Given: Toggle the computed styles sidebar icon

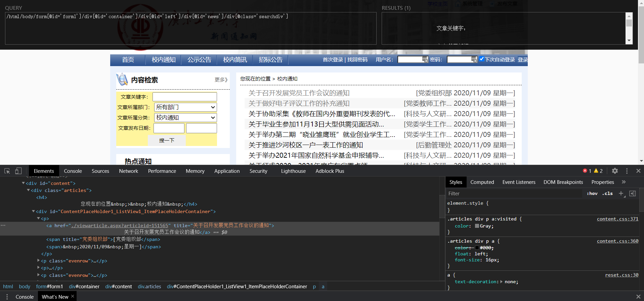Looking at the screenshot, I should [633, 194].
